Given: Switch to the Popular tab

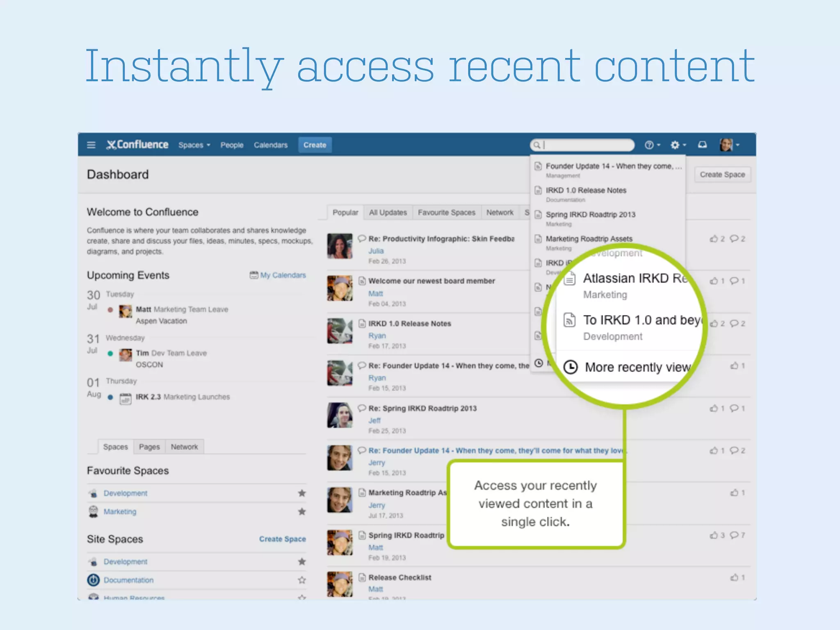Looking at the screenshot, I should pos(345,212).
